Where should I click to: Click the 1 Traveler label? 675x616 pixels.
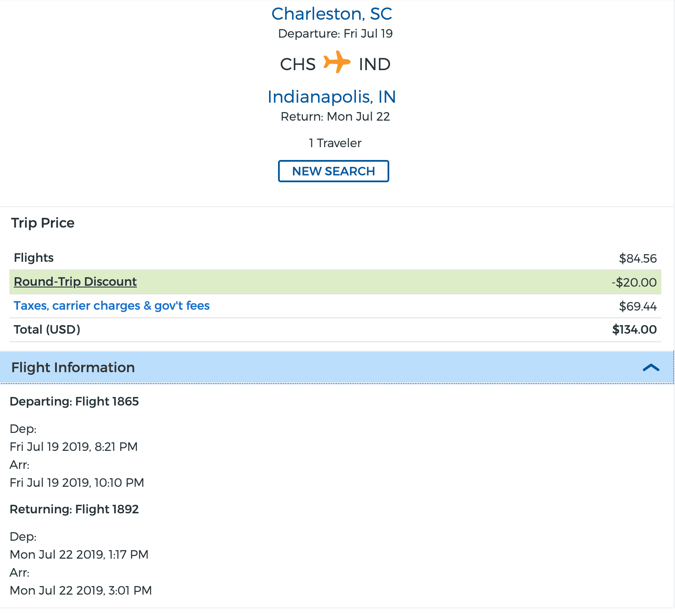[335, 143]
